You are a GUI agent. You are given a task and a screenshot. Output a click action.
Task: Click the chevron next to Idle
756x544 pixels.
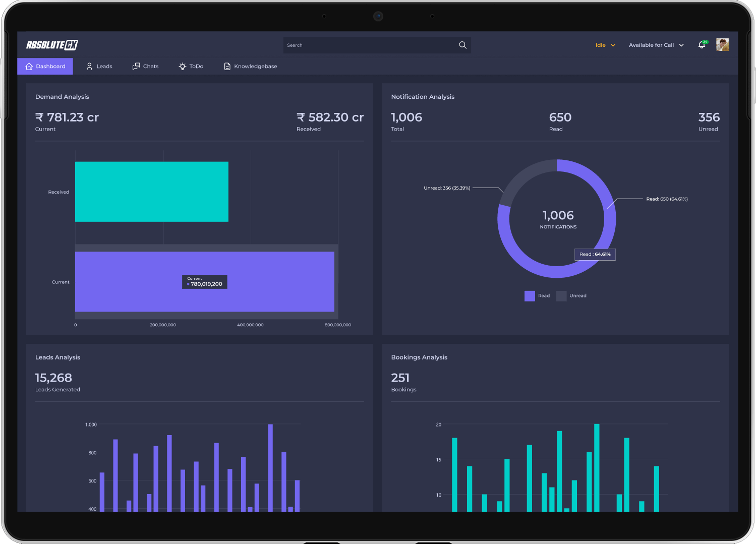613,45
